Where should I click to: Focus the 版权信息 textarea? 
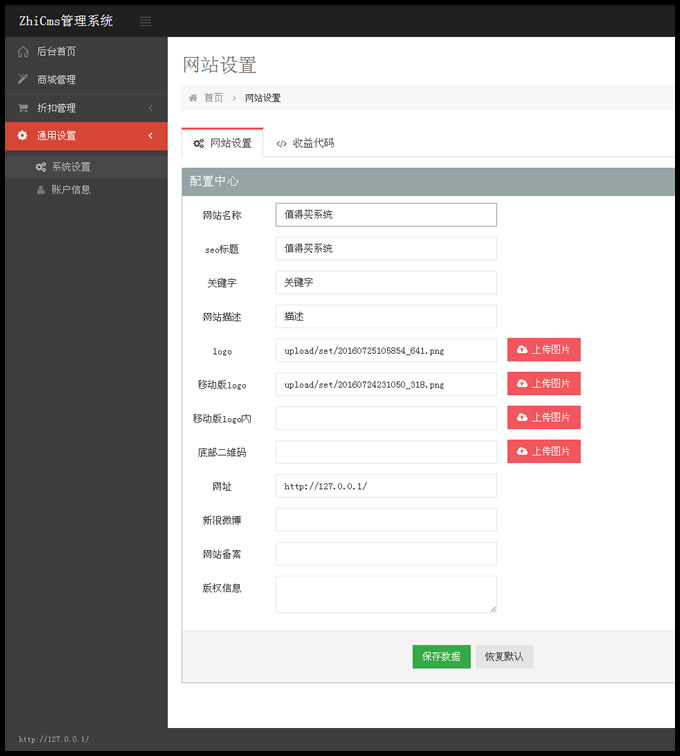click(386, 594)
